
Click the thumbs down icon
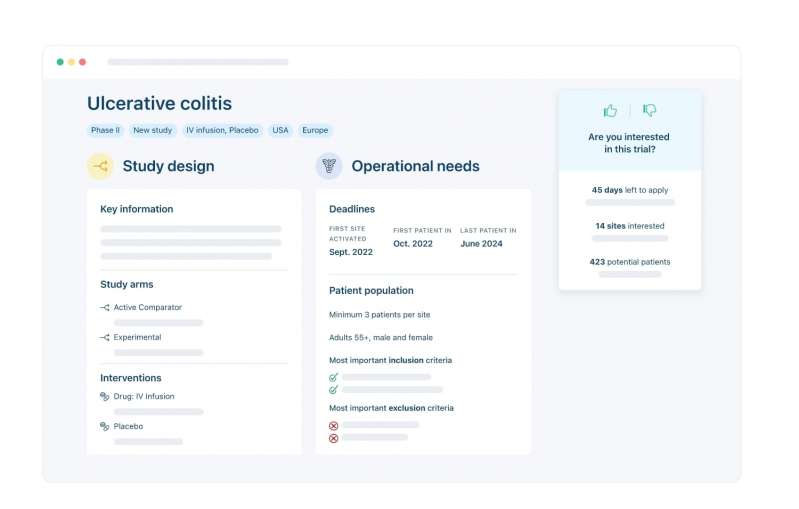[x=650, y=111]
